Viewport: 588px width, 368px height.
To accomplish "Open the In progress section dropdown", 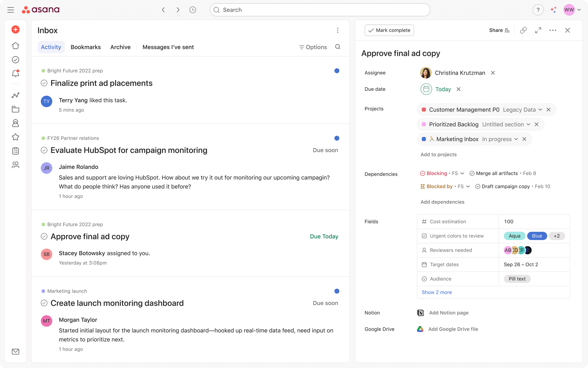I will (x=516, y=139).
